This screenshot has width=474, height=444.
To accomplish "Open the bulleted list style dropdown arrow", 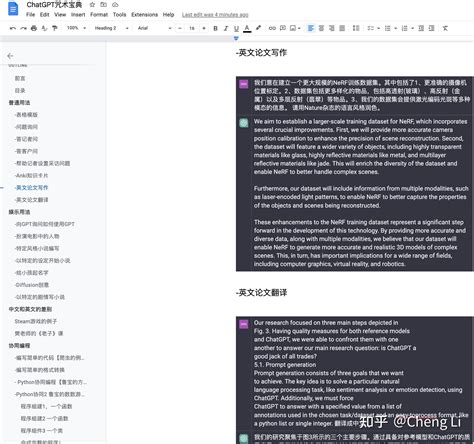I will pyautogui.click(x=395, y=28).
